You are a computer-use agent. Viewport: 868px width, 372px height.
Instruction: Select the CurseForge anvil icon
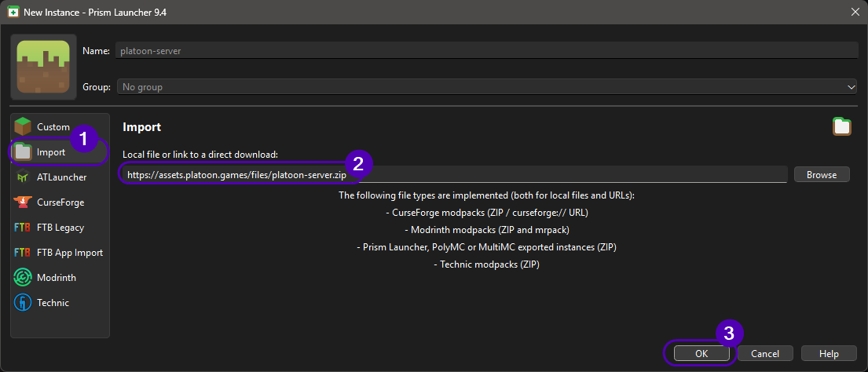pyautogui.click(x=23, y=202)
